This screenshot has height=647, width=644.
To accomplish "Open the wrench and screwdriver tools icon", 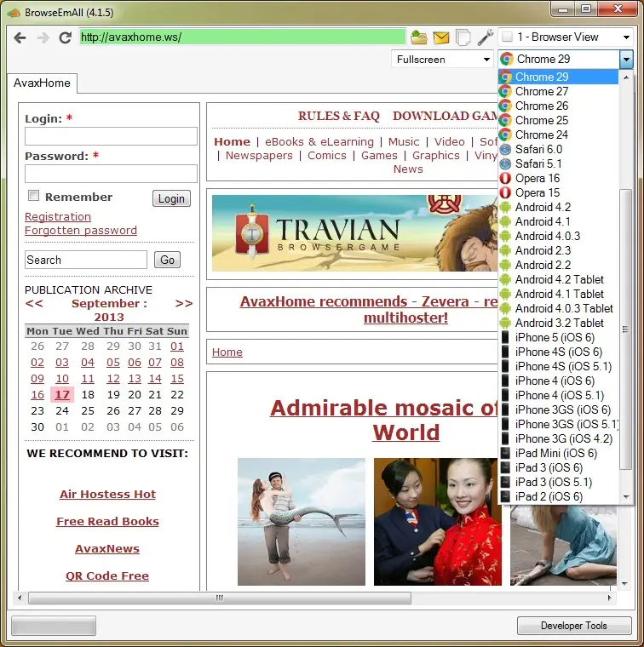I will point(485,37).
